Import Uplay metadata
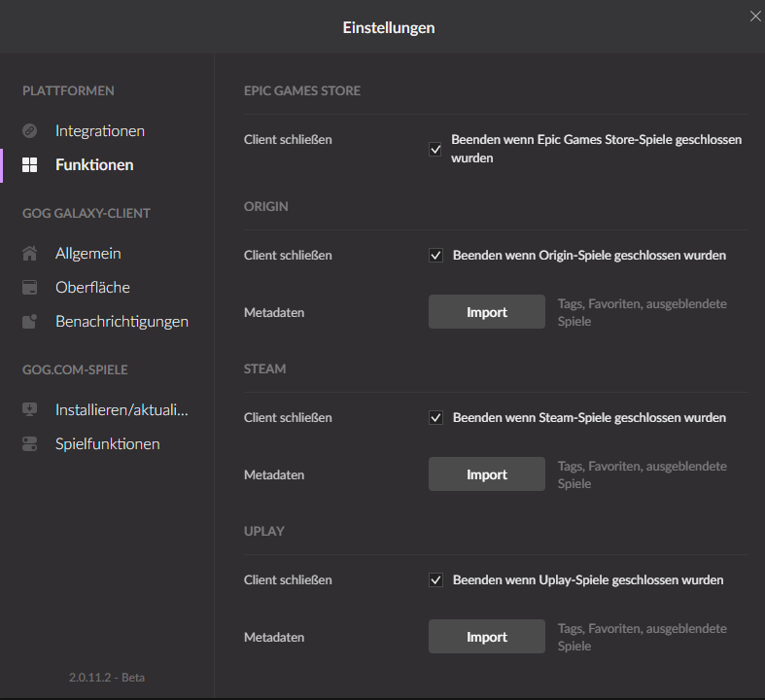 click(x=487, y=637)
